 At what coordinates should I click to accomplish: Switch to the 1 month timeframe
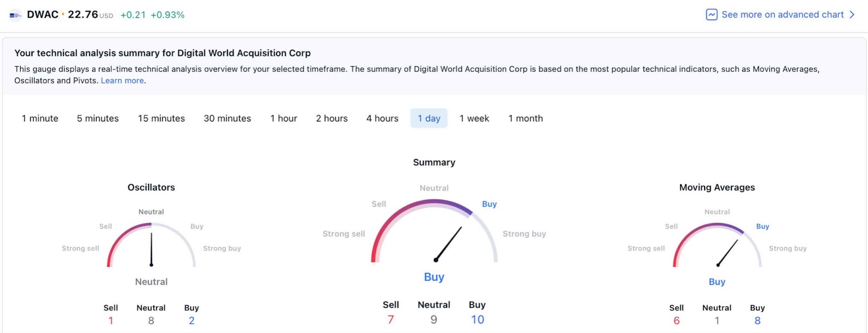526,118
